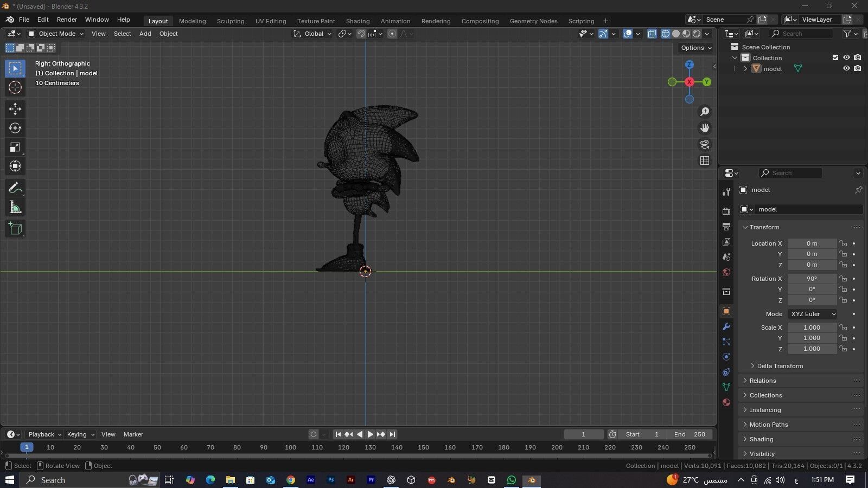Click the current frame marker 1

pos(27,447)
